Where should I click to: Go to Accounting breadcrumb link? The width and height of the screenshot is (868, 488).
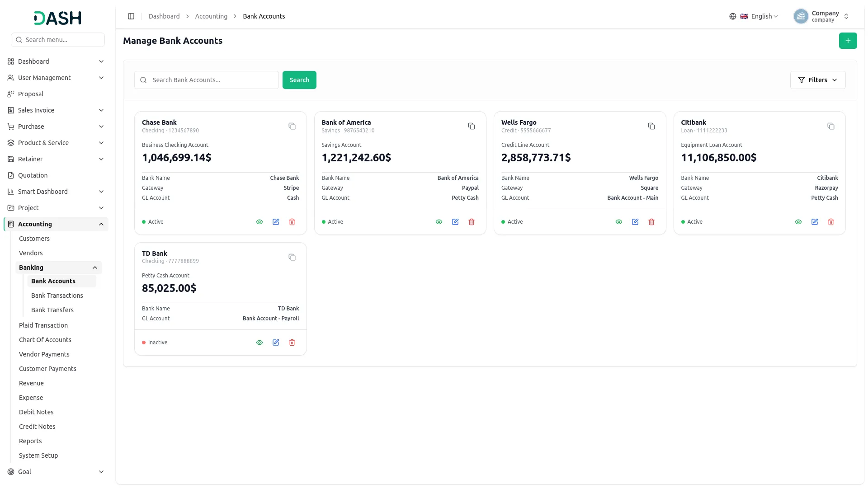tap(211, 16)
